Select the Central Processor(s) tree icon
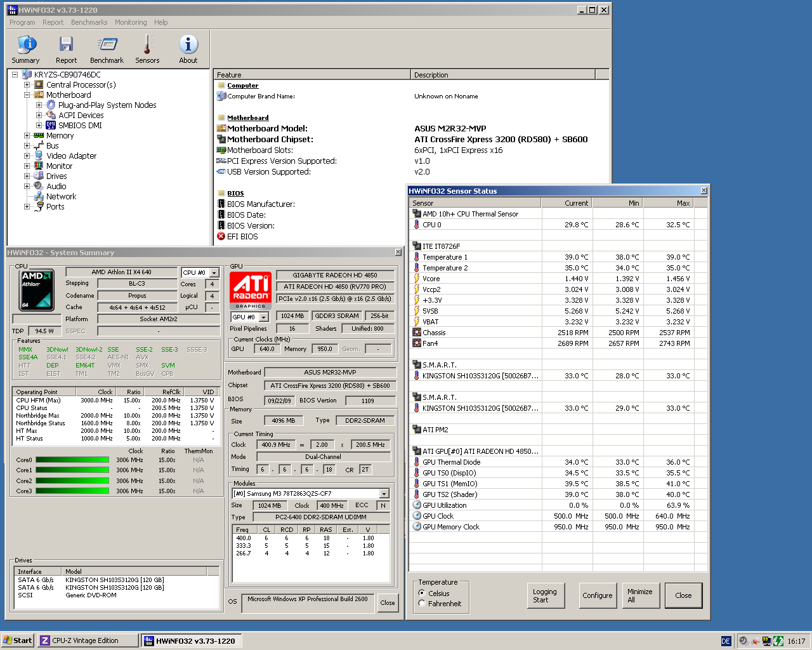812x650 pixels. 39,84
